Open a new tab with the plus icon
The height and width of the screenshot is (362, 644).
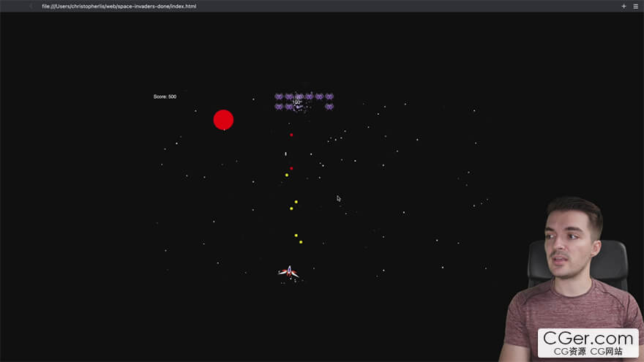pyautogui.click(x=624, y=6)
